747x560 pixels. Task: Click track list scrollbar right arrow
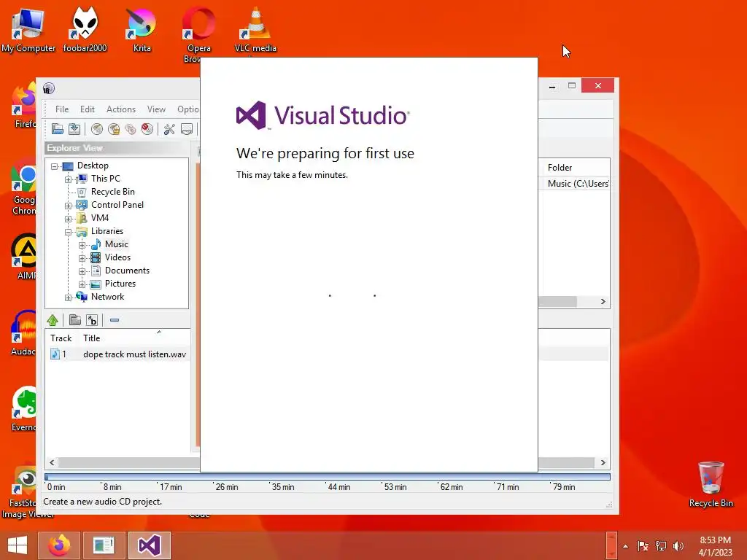coord(603,462)
